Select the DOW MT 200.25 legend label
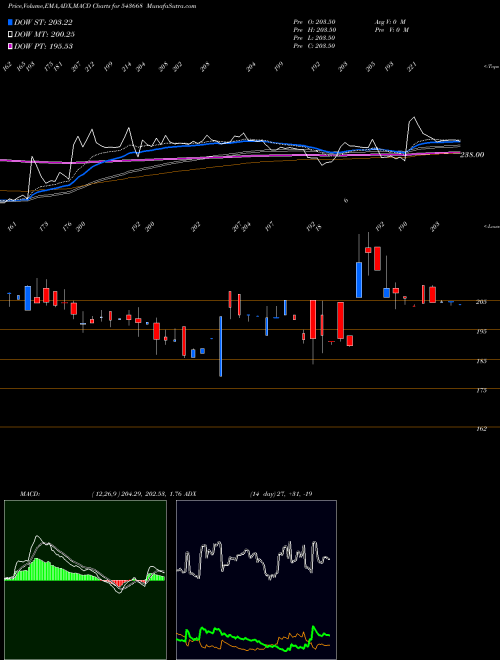Image resolution: width=500 pixels, height=660 pixels. coord(44,35)
